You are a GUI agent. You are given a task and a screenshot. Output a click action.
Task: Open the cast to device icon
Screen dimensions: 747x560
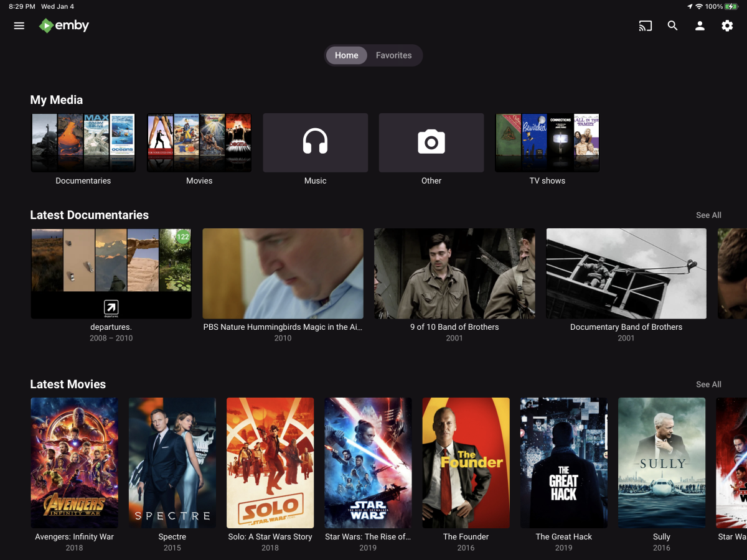[x=646, y=26]
